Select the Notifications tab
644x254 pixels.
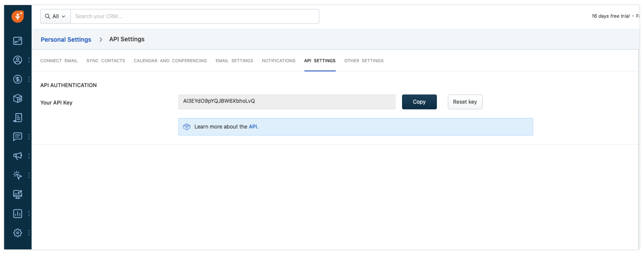(278, 61)
